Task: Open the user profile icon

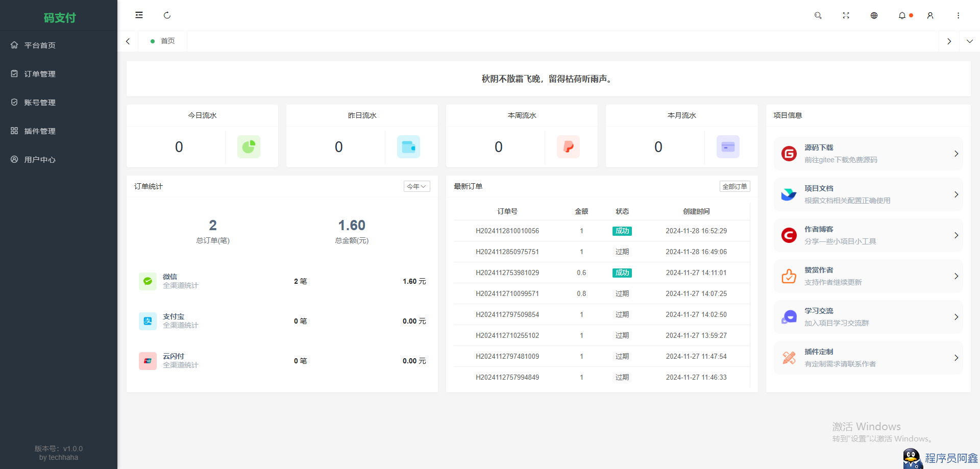Action: [x=930, y=15]
